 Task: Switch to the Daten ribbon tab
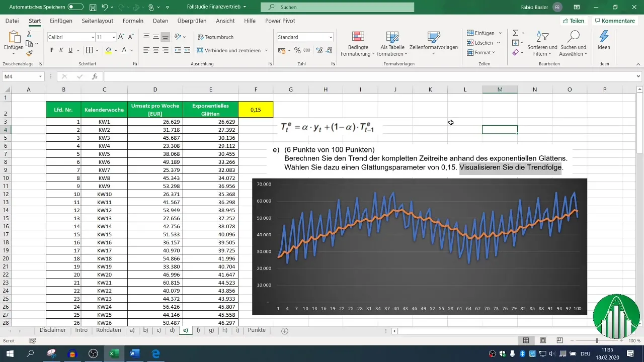click(x=160, y=21)
